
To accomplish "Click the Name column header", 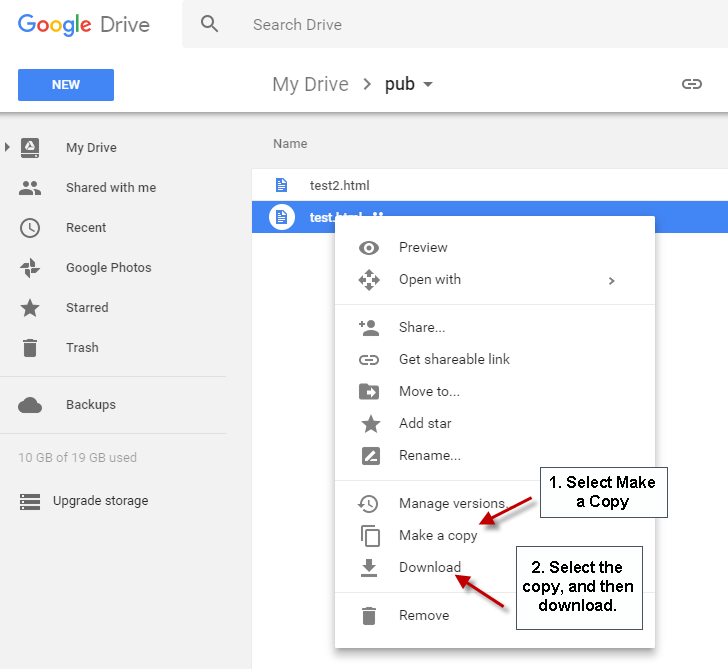I will pyautogui.click(x=290, y=144).
